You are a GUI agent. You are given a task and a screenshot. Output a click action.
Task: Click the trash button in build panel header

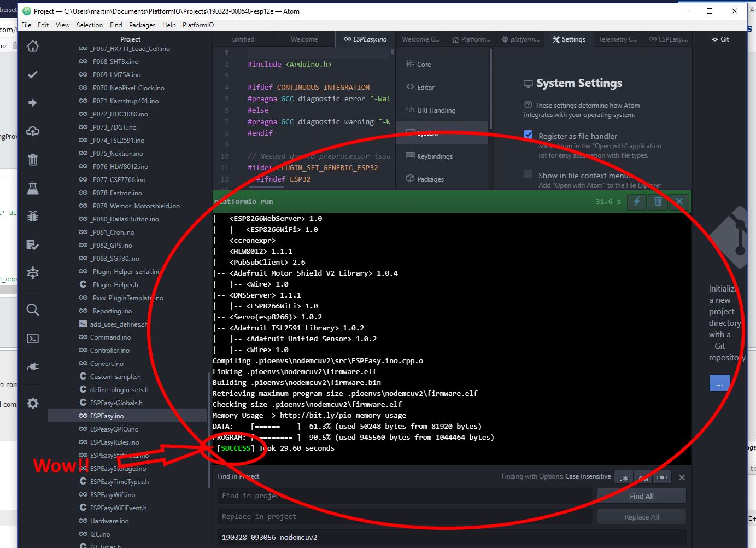coord(658,201)
